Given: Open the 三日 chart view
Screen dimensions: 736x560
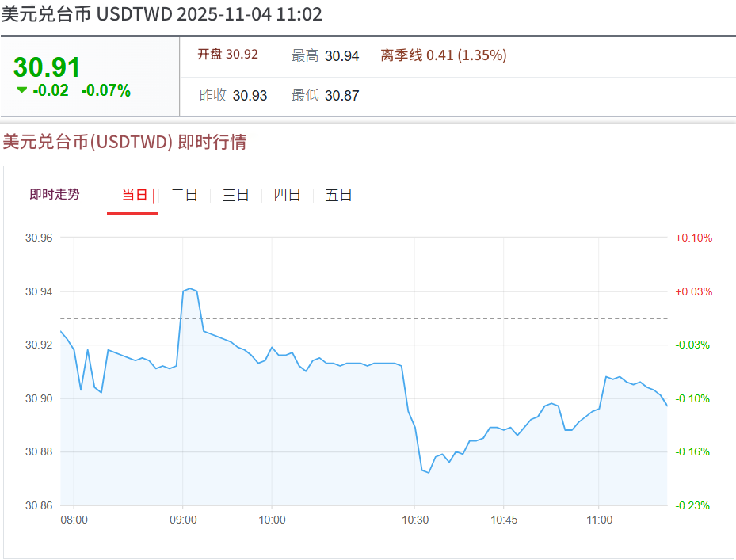Looking at the screenshot, I should 235,195.
